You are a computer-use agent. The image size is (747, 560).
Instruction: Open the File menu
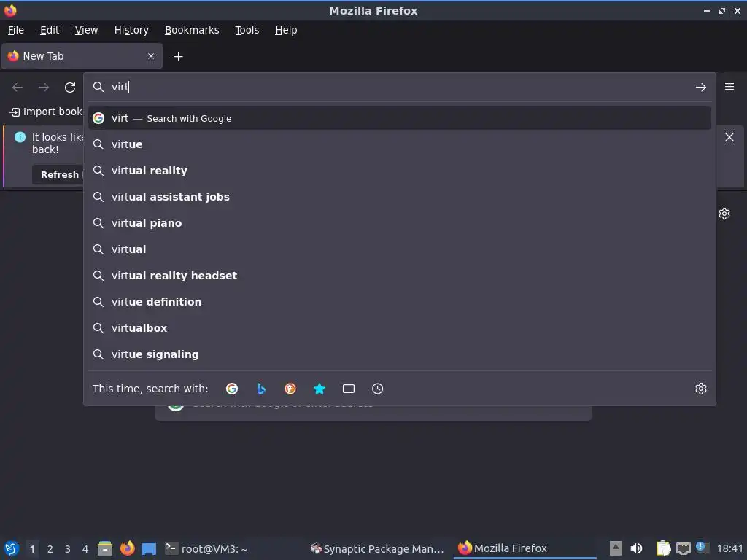pos(16,30)
